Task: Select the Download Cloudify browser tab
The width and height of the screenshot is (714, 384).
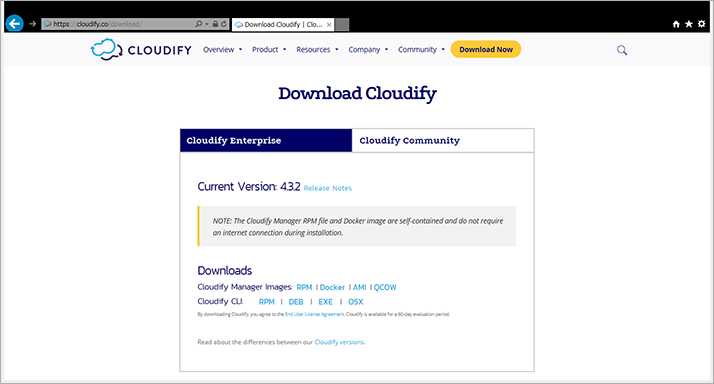Action: (x=283, y=25)
